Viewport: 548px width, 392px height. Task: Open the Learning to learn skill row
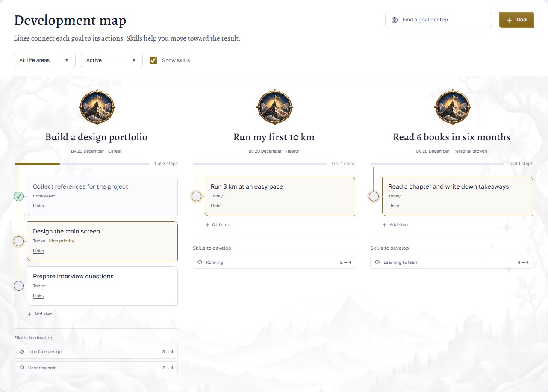pyautogui.click(x=451, y=262)
